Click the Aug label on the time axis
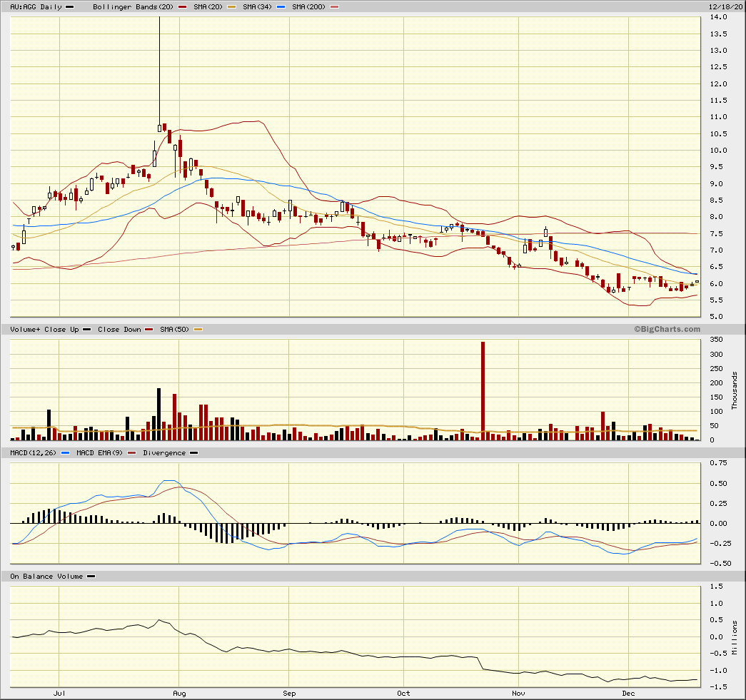 (x=179, y=694)
